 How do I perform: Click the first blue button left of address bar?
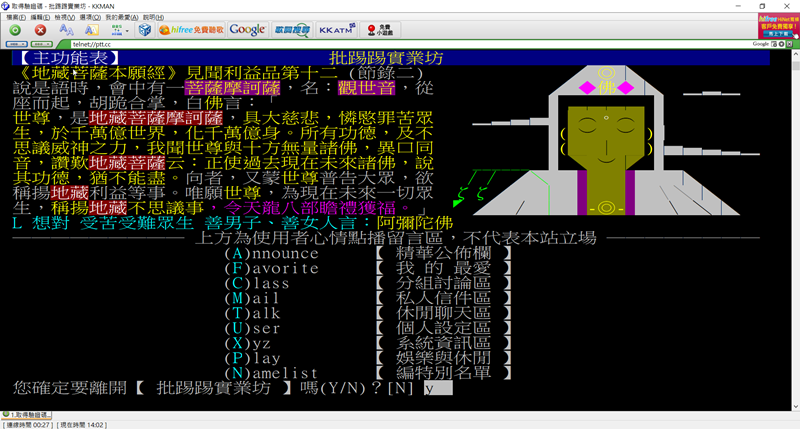tap(16, 44)
